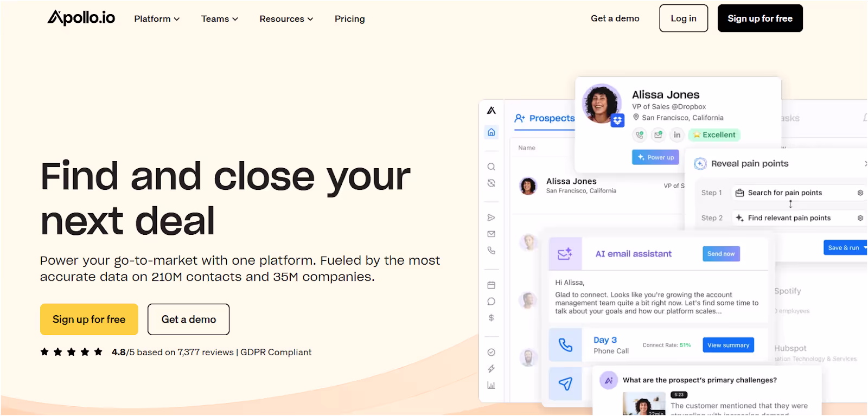868x416 pixels.
Task: Click Alissa Jones profile photo on card
Action: [x=601, y=104]
